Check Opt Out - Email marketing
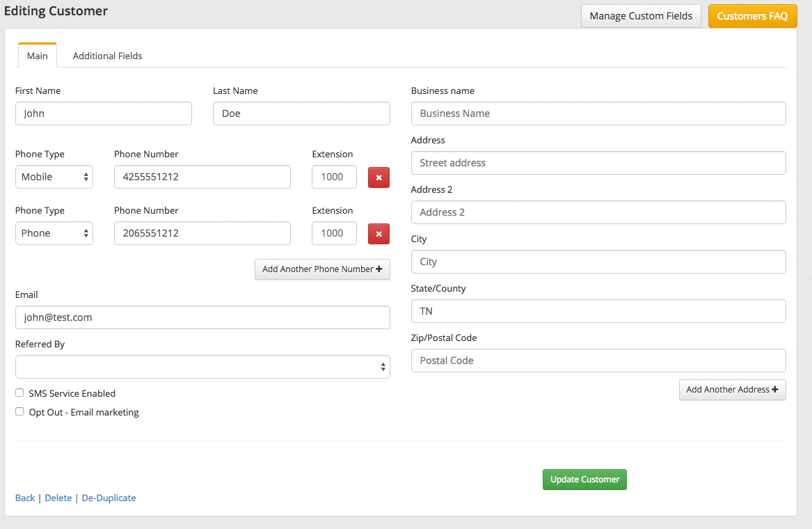812x529 pixels. [x=19, y=412]
